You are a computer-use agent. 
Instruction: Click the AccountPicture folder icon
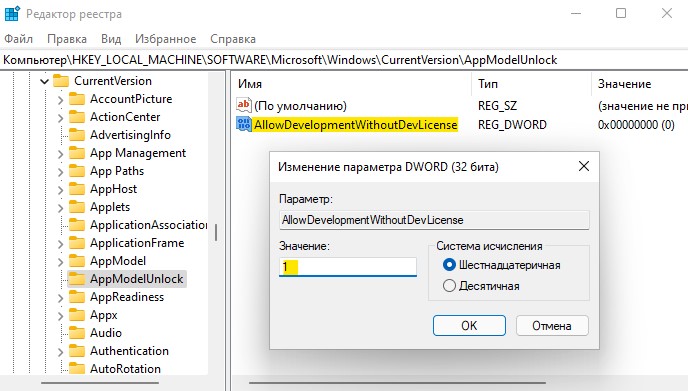(77, 99)
